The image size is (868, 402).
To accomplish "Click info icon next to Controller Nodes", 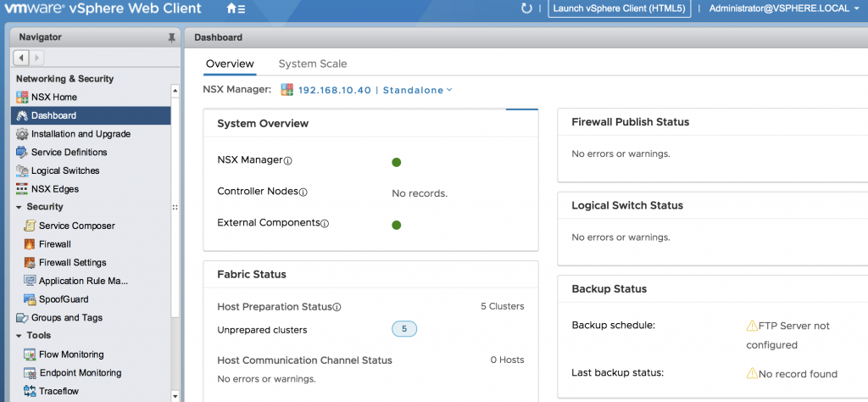I will click(x=303, y=193).
